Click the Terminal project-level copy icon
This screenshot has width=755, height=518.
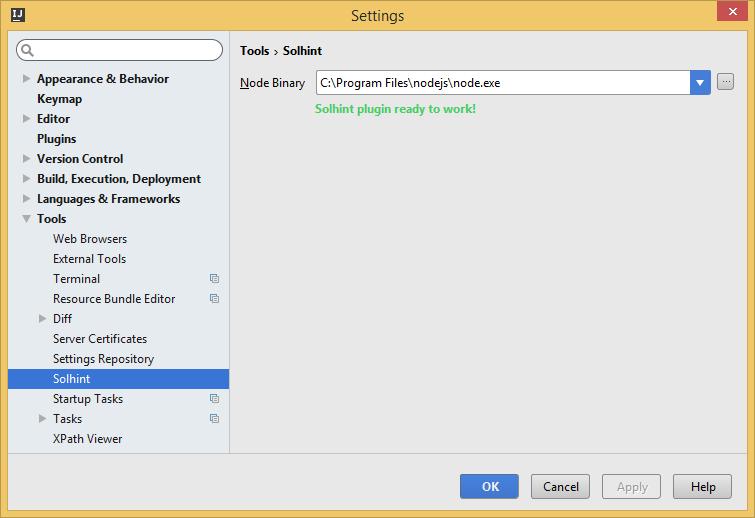pyautogui.click(x=214, y=279)
